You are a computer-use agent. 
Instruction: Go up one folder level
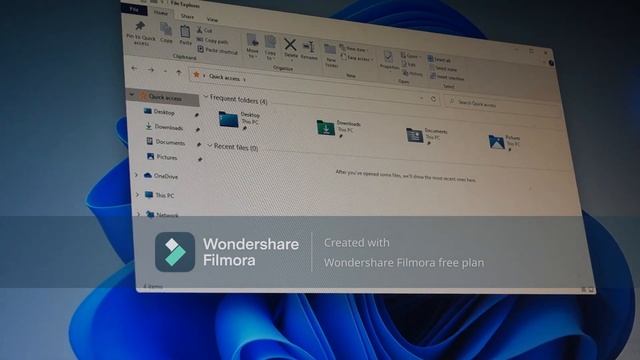[179, 73]
